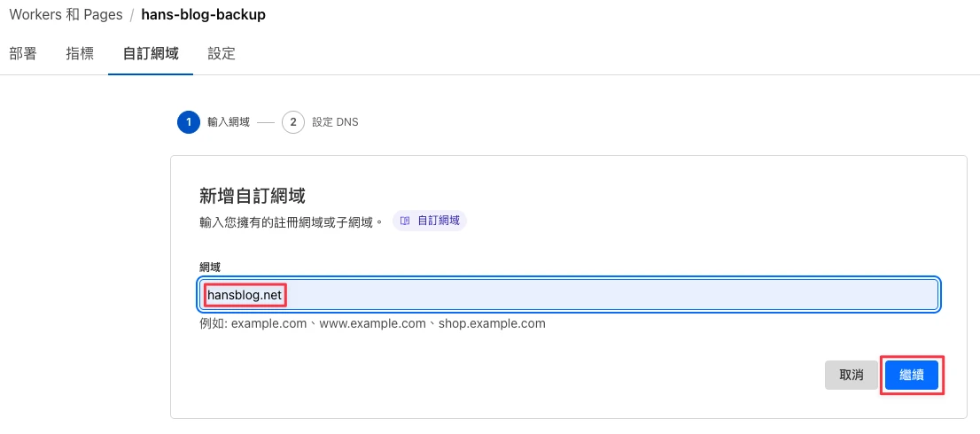
Task: Go back to Workers 和 Pages breadcrumb
Action: (x=66, y=14)
